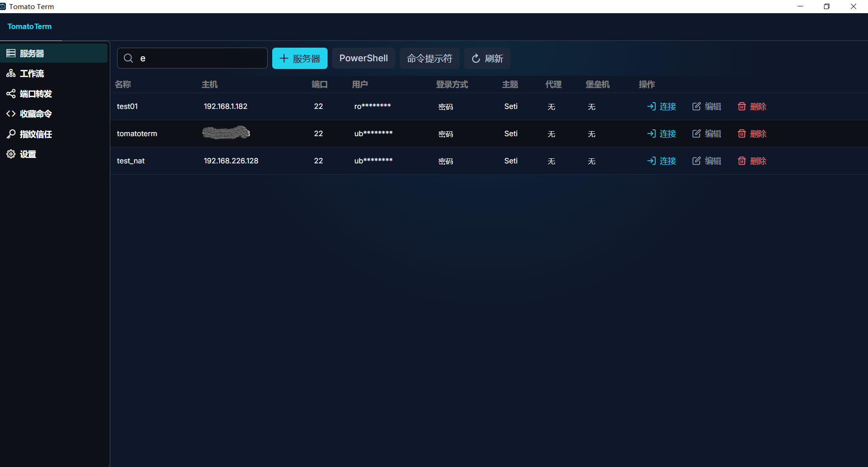Viewport: 868px width, 467px height.
Task: Launch a PowerShell session
Action: pos(363,59)
